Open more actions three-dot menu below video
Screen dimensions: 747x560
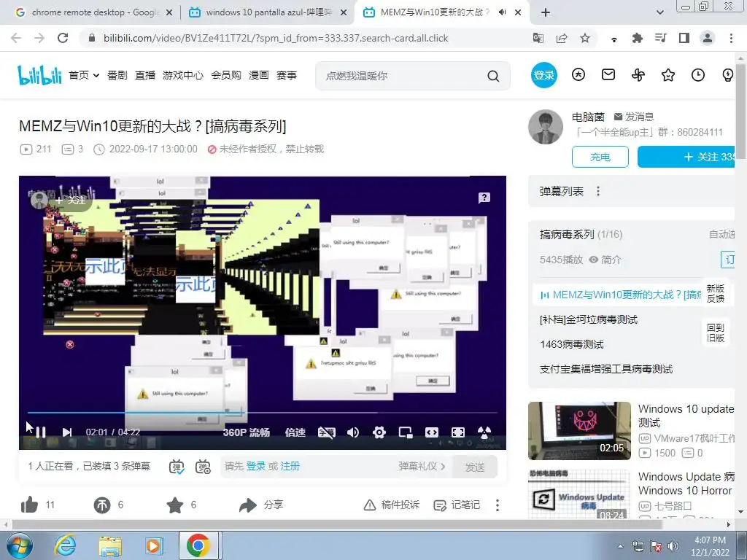498,505
